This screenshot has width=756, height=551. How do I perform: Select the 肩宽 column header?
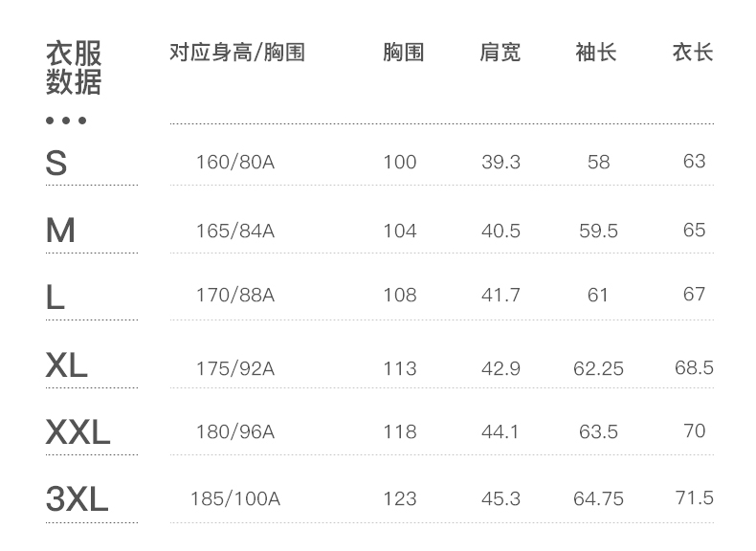(x=500, y=53)
